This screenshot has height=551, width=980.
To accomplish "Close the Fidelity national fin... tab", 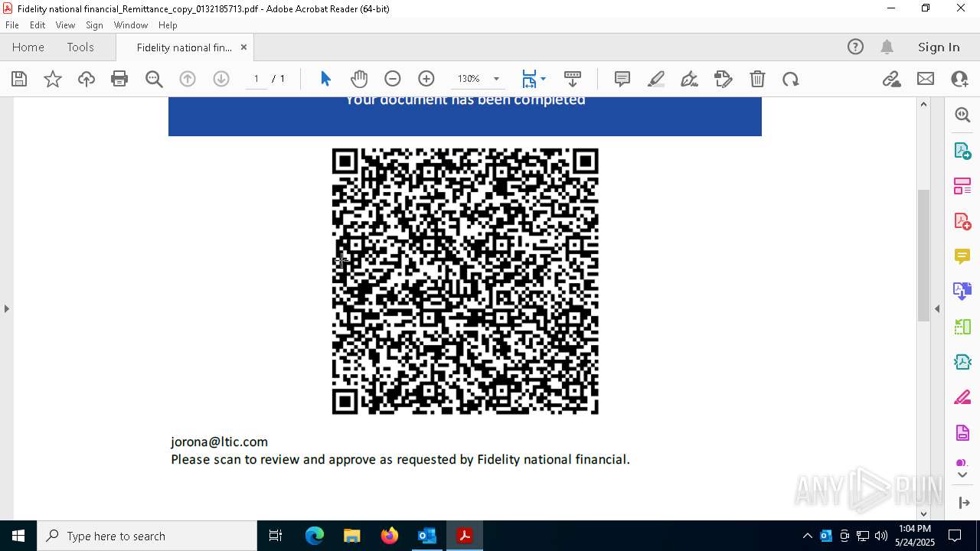I will coord(243,47).
